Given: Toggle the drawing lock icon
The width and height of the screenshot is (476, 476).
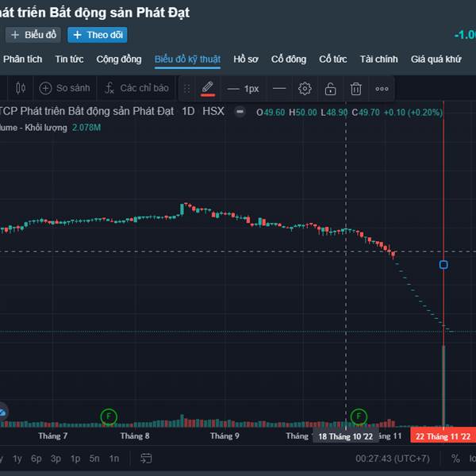Looking at the screenshot, I should pyautogui.click(x=330, y=89).
